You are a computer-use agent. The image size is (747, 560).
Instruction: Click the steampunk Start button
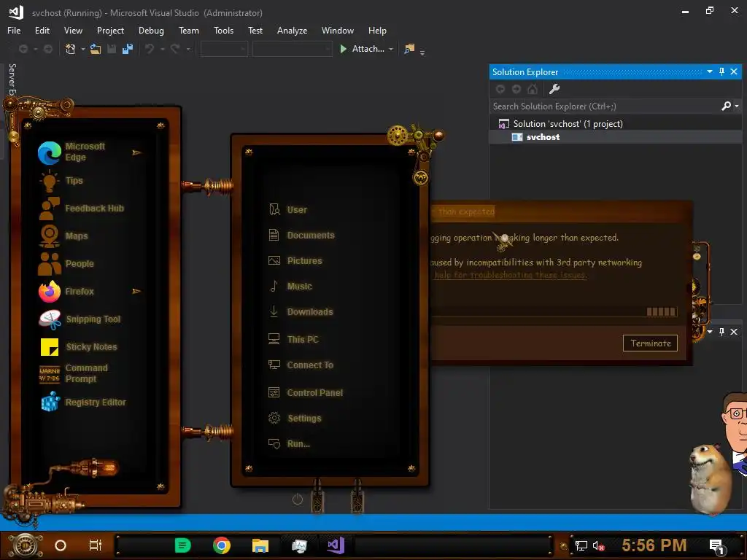(x=26, y=545)
